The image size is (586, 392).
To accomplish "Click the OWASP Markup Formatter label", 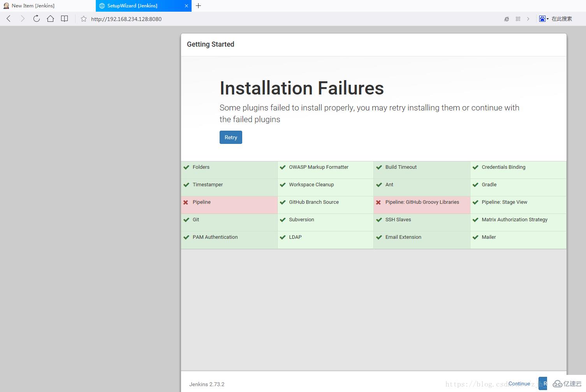I will pyautogui.click(x=319, y=167).
